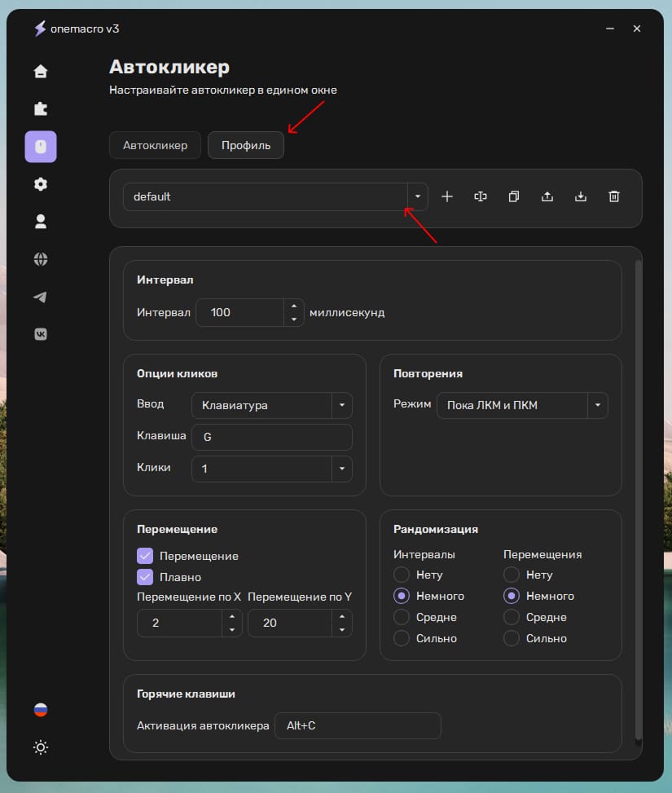The height and width of the screenshot is (793, 672).
Task: Switch language via Russian flag icon
Action: [x=41, y=710]
